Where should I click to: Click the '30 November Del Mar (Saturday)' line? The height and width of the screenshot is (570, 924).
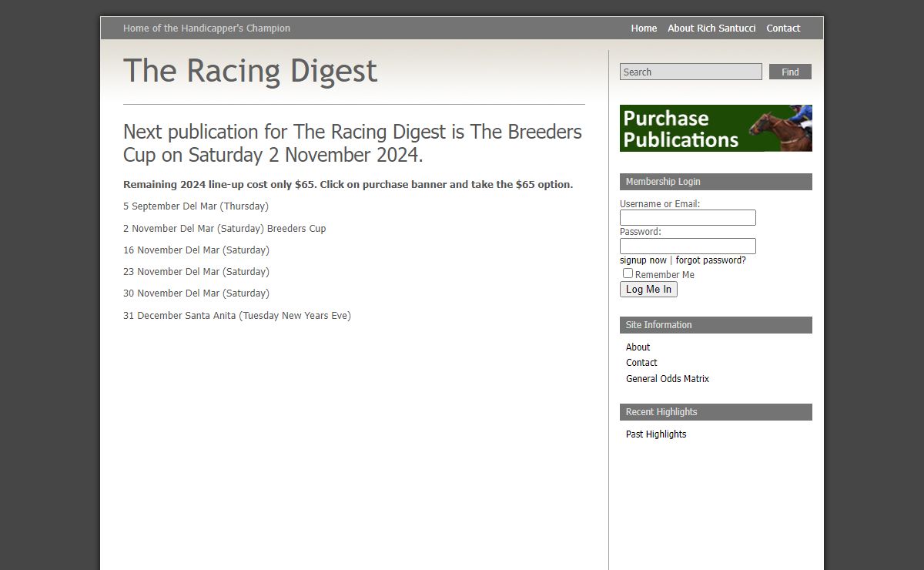click(196, 293)
